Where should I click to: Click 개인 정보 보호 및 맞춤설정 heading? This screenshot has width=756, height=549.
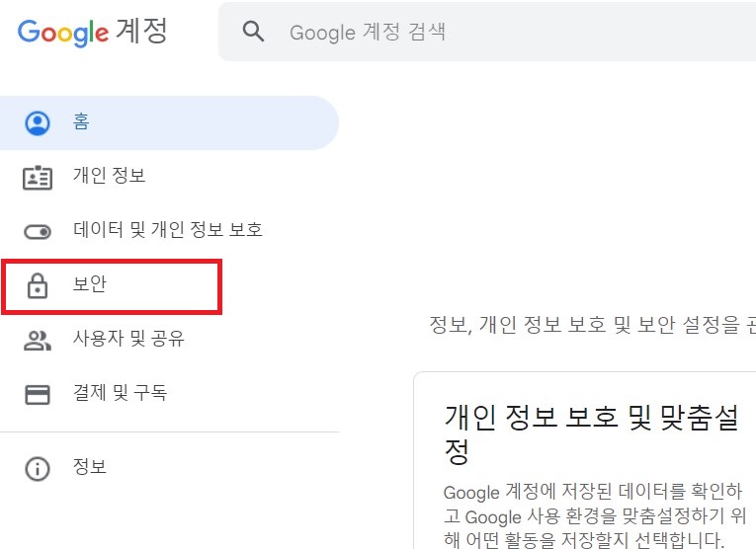[x=592, y=434]
